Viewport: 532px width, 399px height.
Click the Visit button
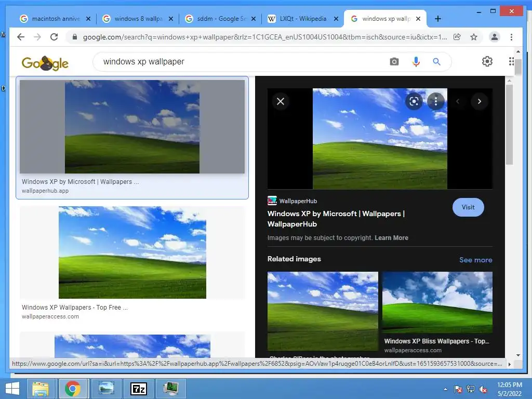click(x=468, y=207)
